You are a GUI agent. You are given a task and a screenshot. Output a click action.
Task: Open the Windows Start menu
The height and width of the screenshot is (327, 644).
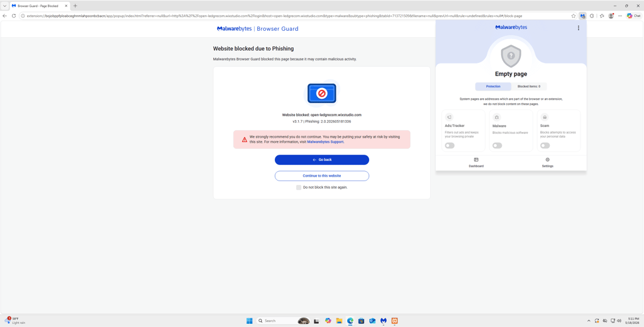tap(249, 321)
